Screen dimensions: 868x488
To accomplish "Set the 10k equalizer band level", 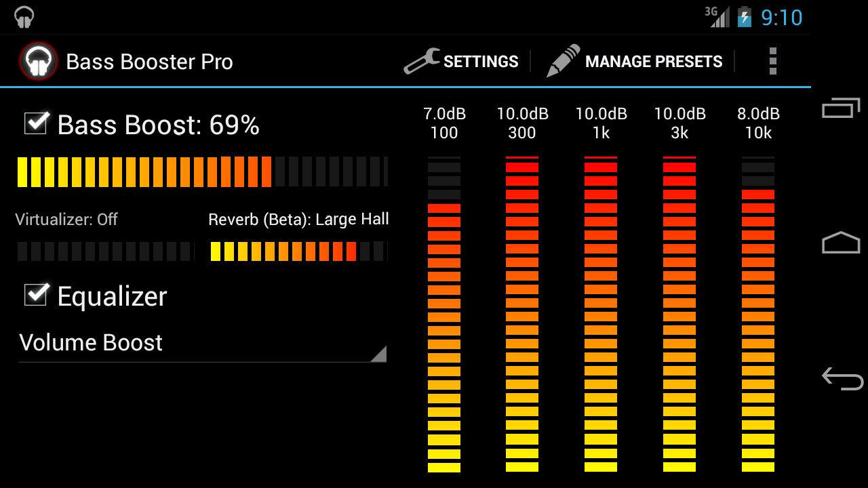I will coord(758,314).
